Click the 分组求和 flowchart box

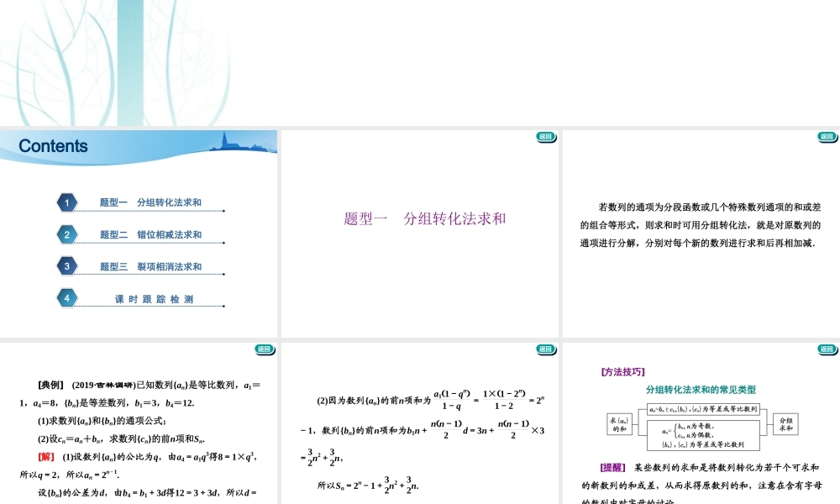[787, 425]
